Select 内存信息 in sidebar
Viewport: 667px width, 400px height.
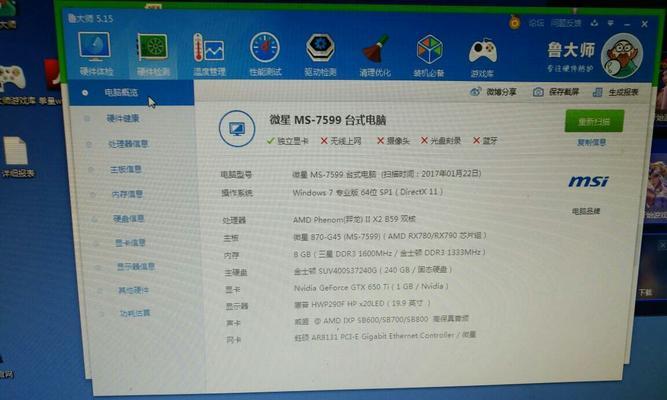tap(127, 194)
